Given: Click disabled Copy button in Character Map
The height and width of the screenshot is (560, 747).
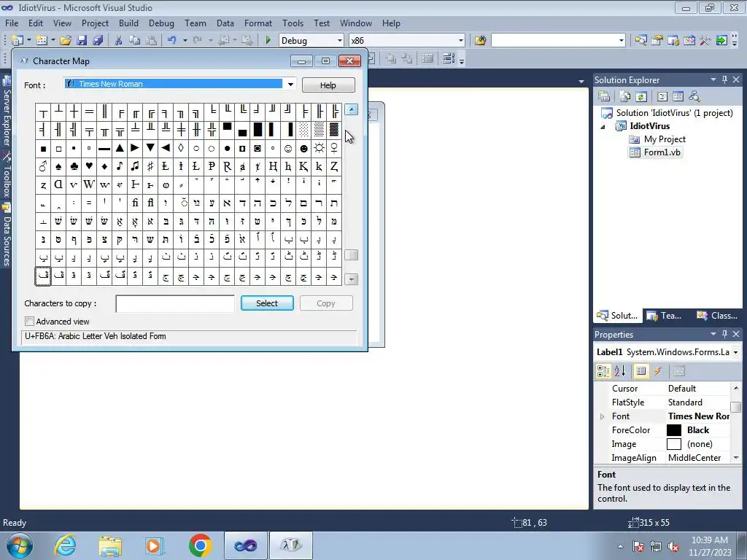Looking at the screenshot, I should (x=326, y=303).
